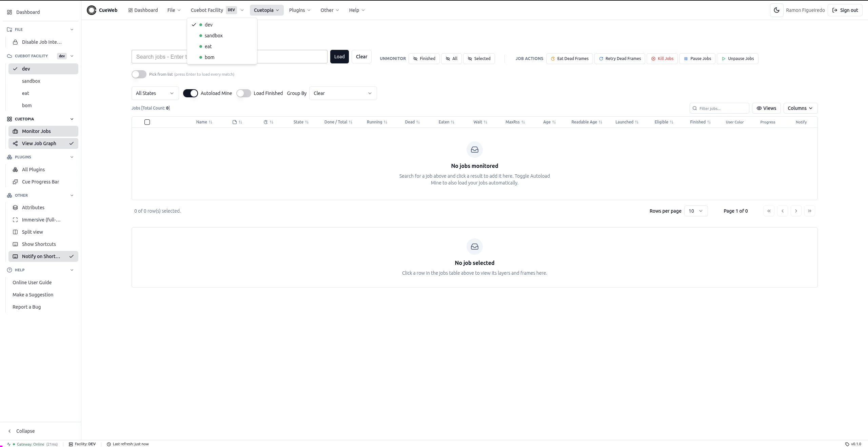The image size is (868, 447).
Task: Collapse the CUEBOT FACILITY sidebar section
Action: tap(72, 56)
